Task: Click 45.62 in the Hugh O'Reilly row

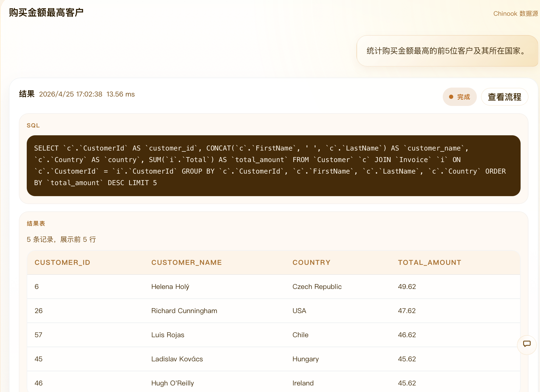Action: coord(407,383)
